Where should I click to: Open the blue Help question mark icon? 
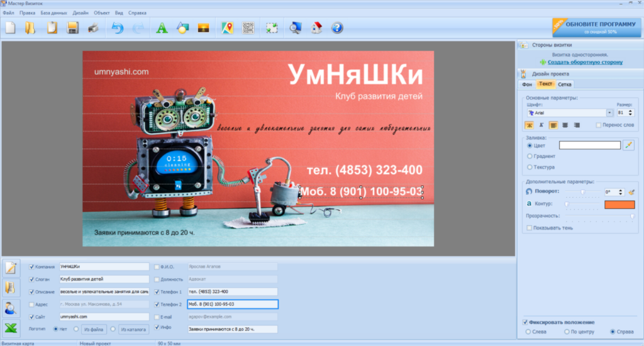coord(337,28)
